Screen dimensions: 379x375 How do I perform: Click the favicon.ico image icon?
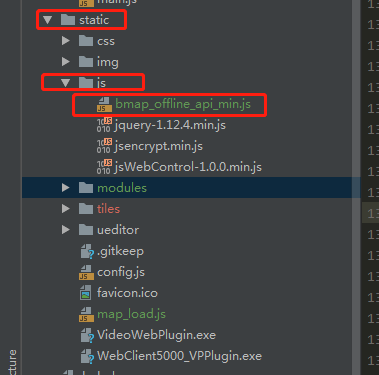click(x=86, y=293)
